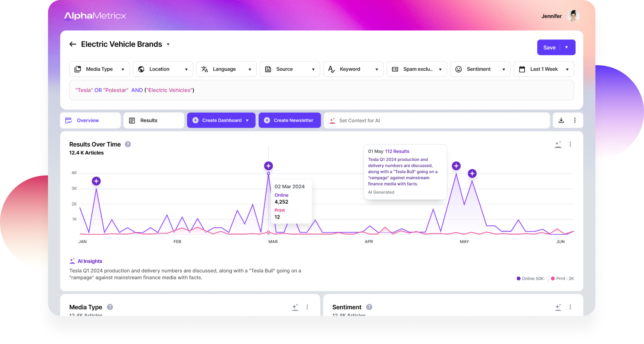This screenshot has height=344, width=644.
Task: Expand the Electric Vehicle Brands title dropdown
Action: 168,45
